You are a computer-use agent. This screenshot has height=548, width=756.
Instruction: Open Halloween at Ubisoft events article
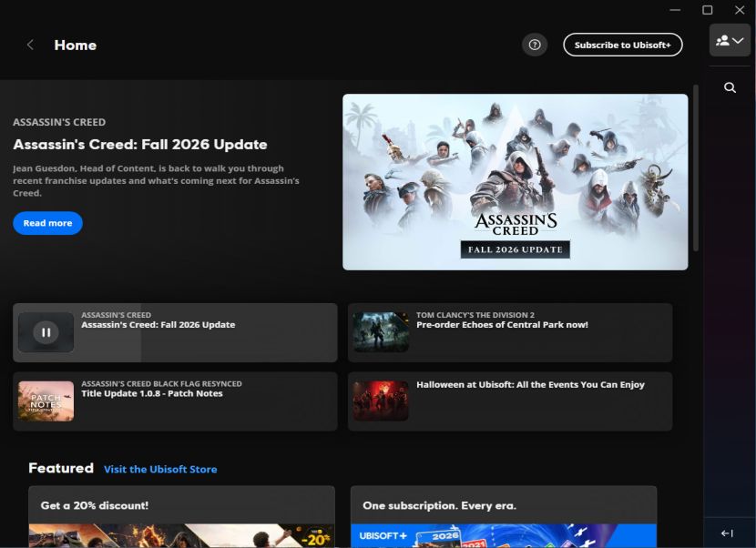pyautogui.click(x=510, y=401)
